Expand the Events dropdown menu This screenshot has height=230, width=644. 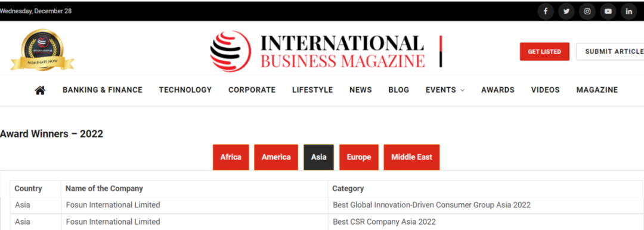pos(445,90)
